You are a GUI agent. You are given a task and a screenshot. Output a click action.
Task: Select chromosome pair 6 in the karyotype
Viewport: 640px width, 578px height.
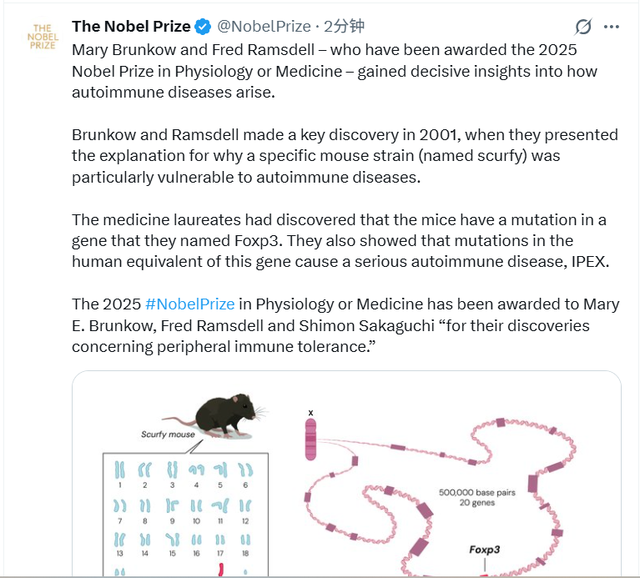(x=245, y=468)
